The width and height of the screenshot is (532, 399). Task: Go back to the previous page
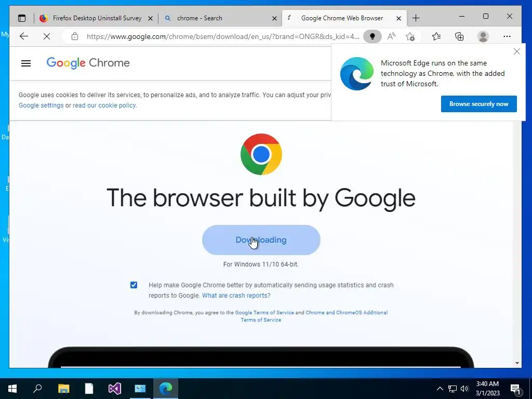click(x=24, y=36)
